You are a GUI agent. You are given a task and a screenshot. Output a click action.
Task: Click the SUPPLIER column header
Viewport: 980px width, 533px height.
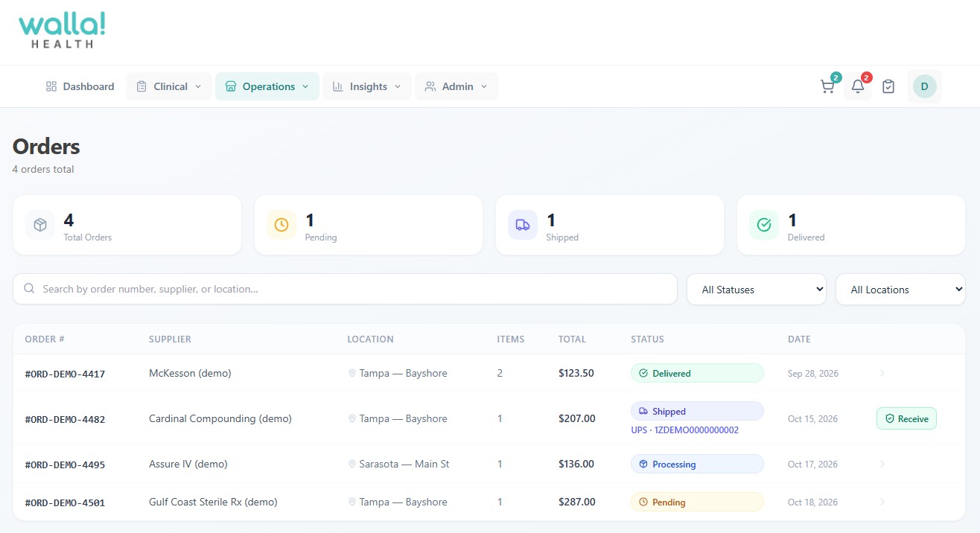coord(170,339)
